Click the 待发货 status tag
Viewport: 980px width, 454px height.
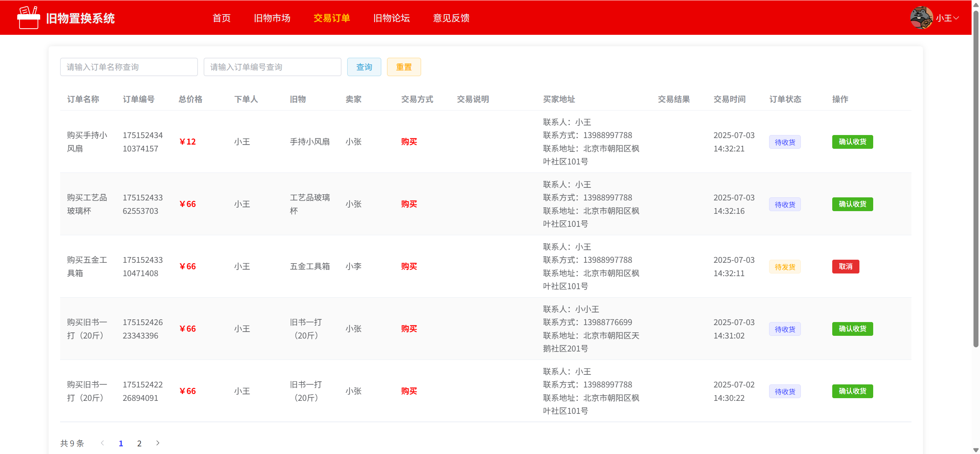pos(784,267)
